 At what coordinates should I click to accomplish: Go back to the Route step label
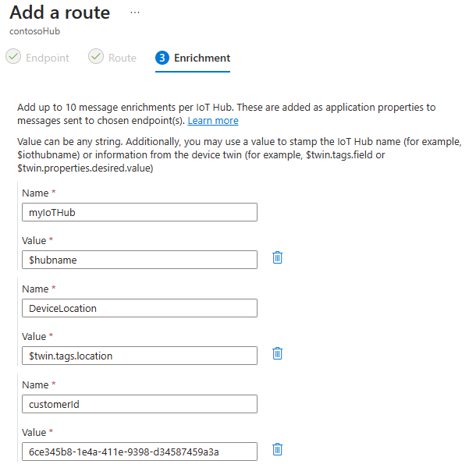[x=123, y=58]
